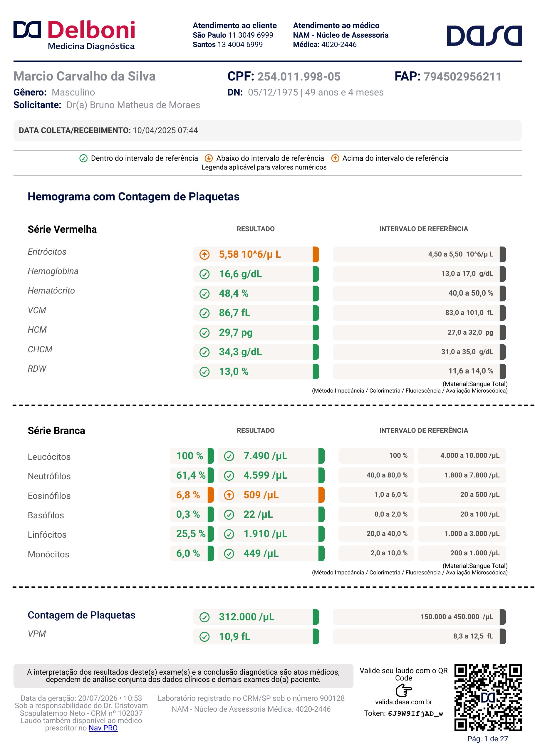Click the Delboni Medicina Diagnóstica logo

(x=74, y=35)
